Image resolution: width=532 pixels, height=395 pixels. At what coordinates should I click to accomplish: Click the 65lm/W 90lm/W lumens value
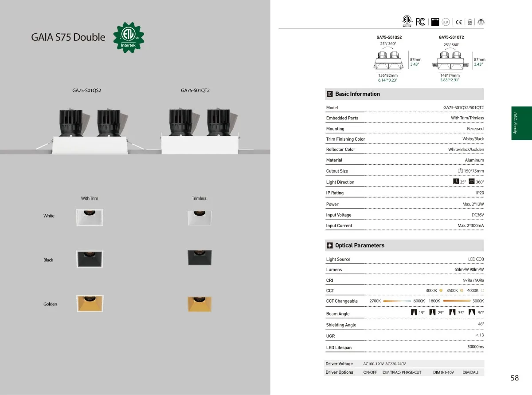(469, 269)
